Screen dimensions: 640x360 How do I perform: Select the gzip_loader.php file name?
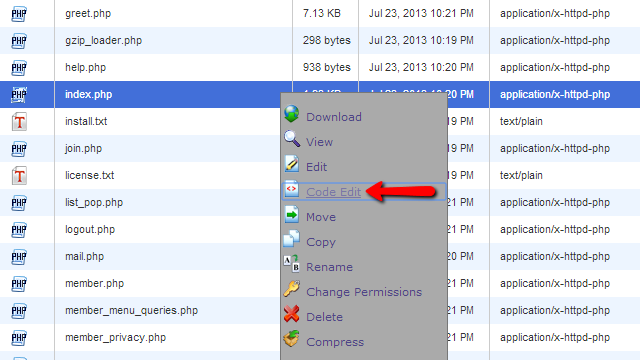(x=103, y=40)
